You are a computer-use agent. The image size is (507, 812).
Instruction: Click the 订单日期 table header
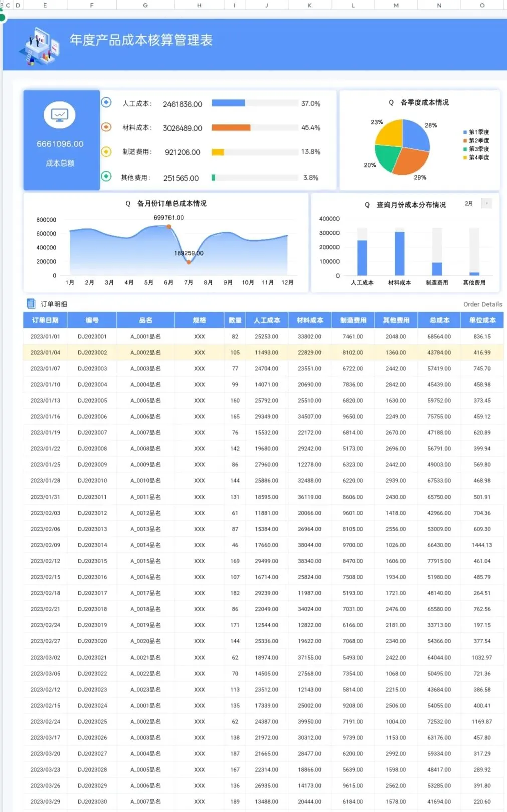(45, 320)
